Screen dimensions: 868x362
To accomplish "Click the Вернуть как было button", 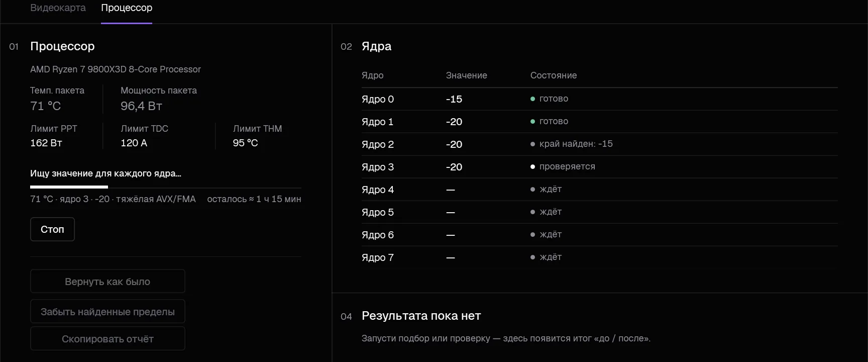I will (107, 282).
